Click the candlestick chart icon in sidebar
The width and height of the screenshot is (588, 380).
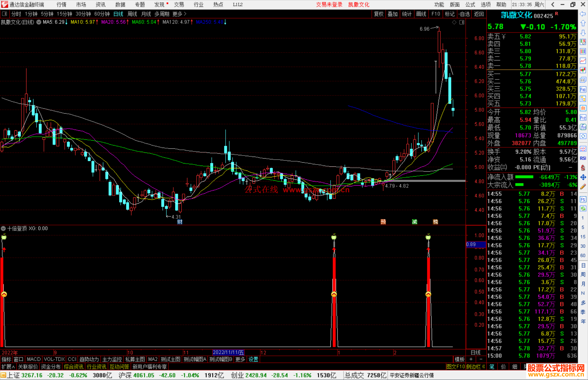(x=583, y=70)
